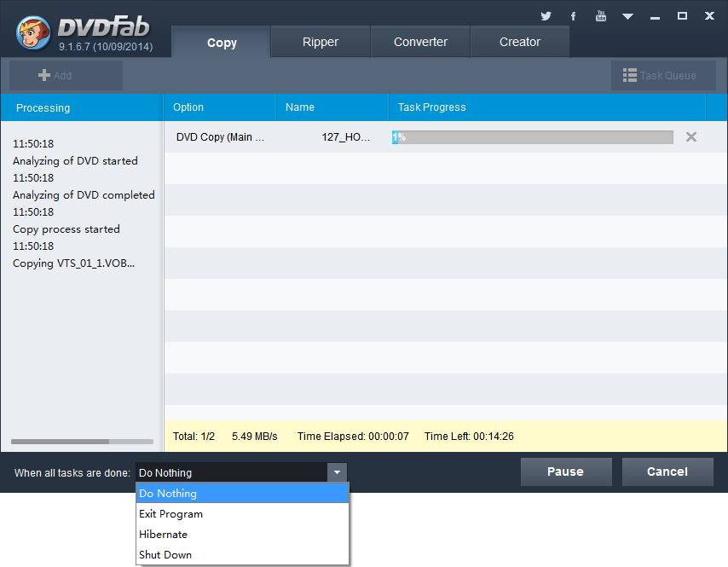
Task: Click the 5.49 MB/s speed readout
Action: click(x=254, y=437)
